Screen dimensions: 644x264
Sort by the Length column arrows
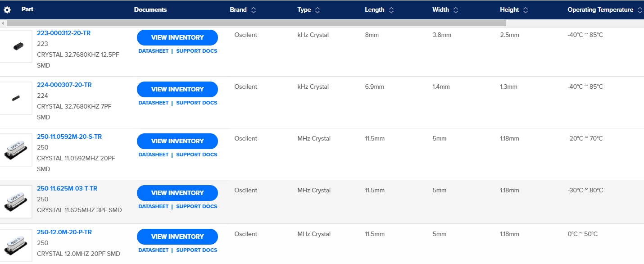pyautogui.click(x=391, y=10)
